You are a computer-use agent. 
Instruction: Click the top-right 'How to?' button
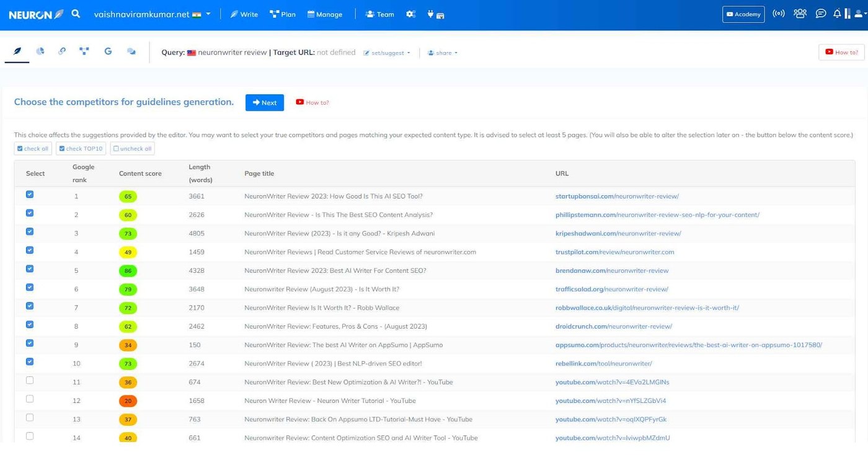coord(841,52)
